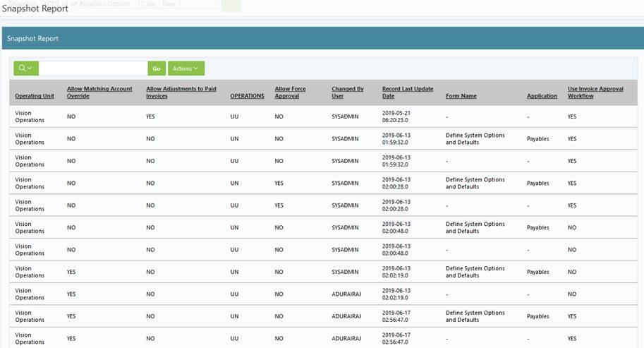
Task: Click the green Go button
Action: click(x=157, y=68)
